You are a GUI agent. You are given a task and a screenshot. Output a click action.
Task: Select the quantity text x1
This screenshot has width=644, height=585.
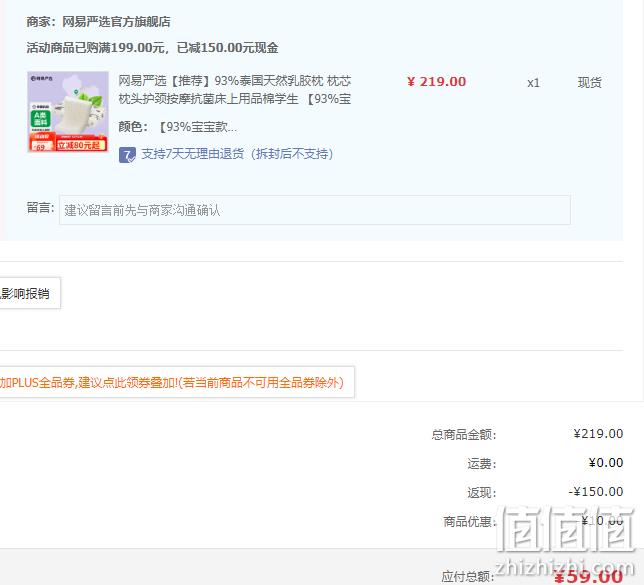(533, 83)
